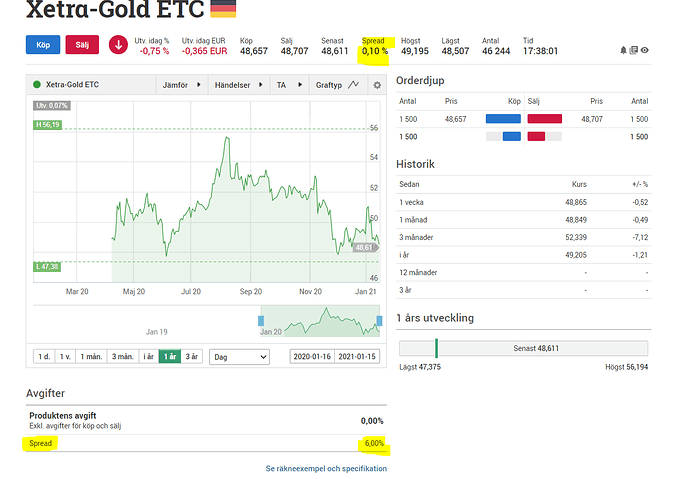
Task: Grab the right range handle in navigator
Action: [x=379, y=321]
